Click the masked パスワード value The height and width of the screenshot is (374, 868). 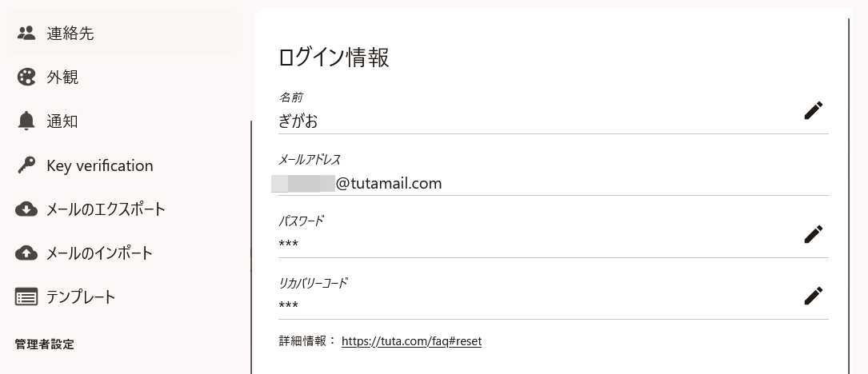click(289, 244)
